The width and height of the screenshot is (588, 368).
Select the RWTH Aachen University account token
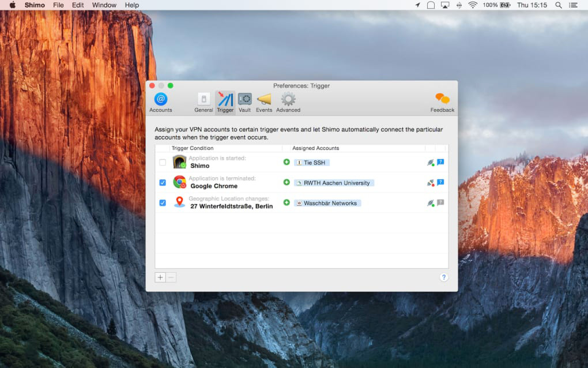334,183
